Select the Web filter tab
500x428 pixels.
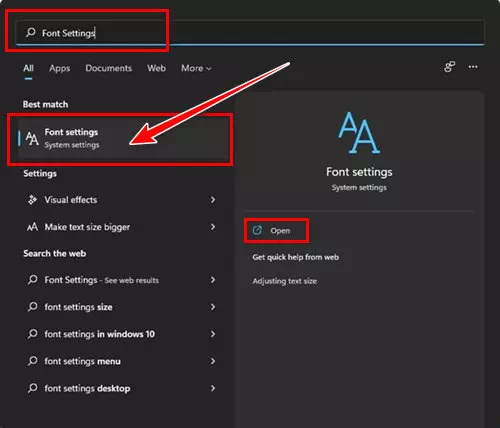(x=156, y=68)
